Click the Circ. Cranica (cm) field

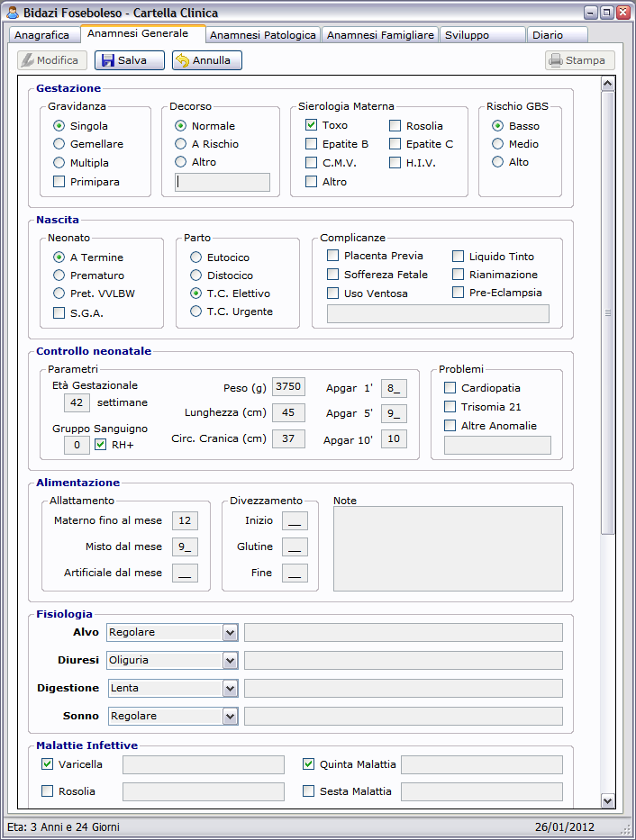click(288, 438)
